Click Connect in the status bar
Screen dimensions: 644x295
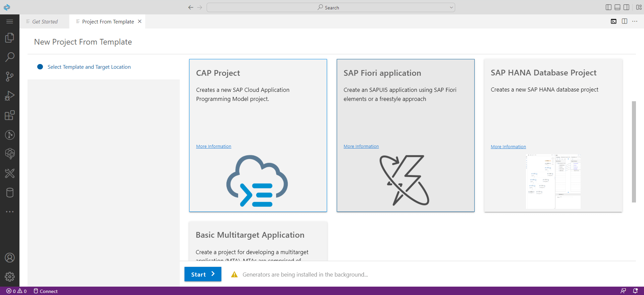pyautogui.click(x=46, y=291)
